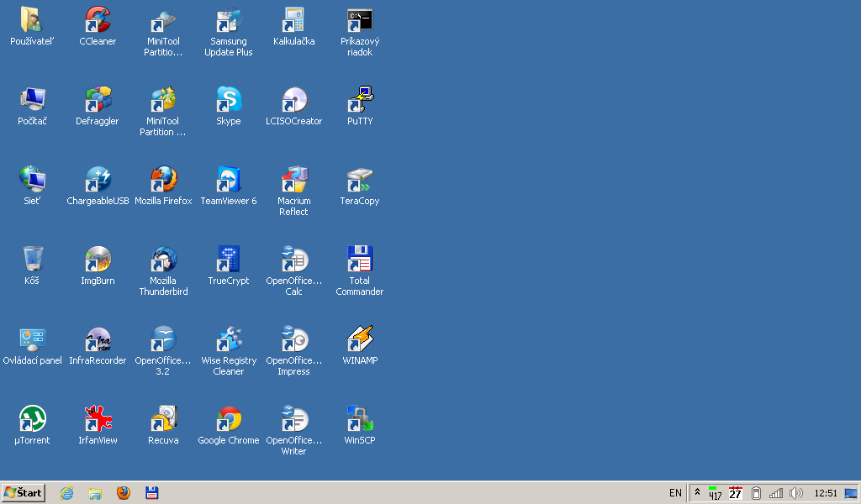
Task: Open Defraggler
Action: tap(97, 101)
